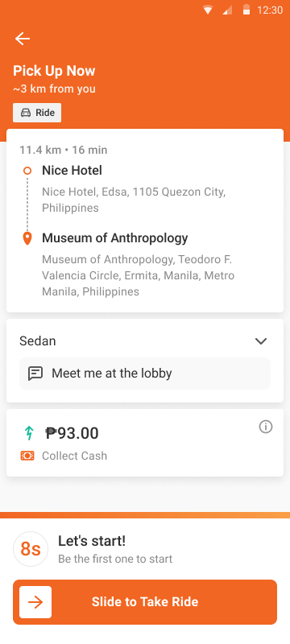
Task: Click the battery status icon
Action: tap(246, 10)
